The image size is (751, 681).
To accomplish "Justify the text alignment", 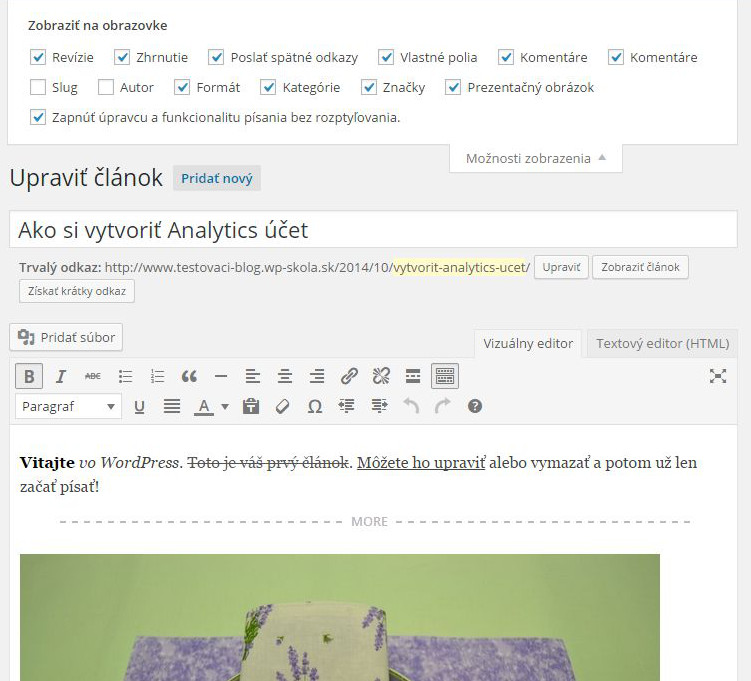I will pyautogui.click(x=171, y=407).
